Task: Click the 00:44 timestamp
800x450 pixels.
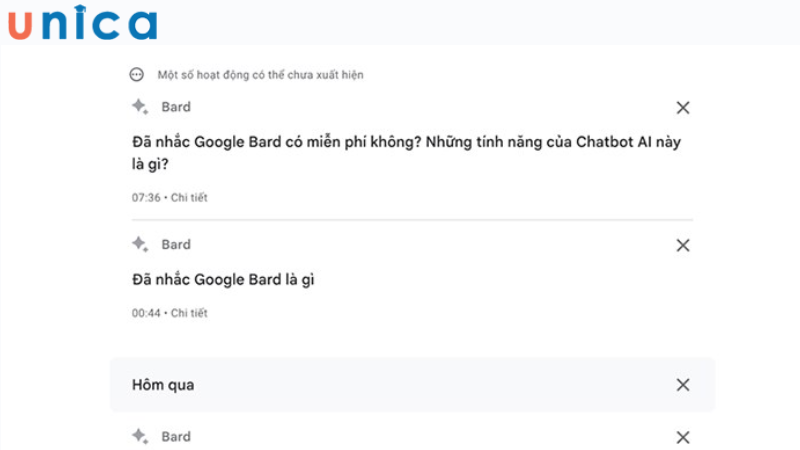Action: (146, 313)
